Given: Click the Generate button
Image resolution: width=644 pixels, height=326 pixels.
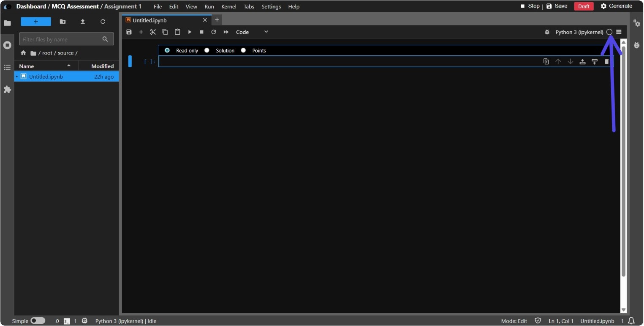Looking at the screenshot, I should [617, 6].
